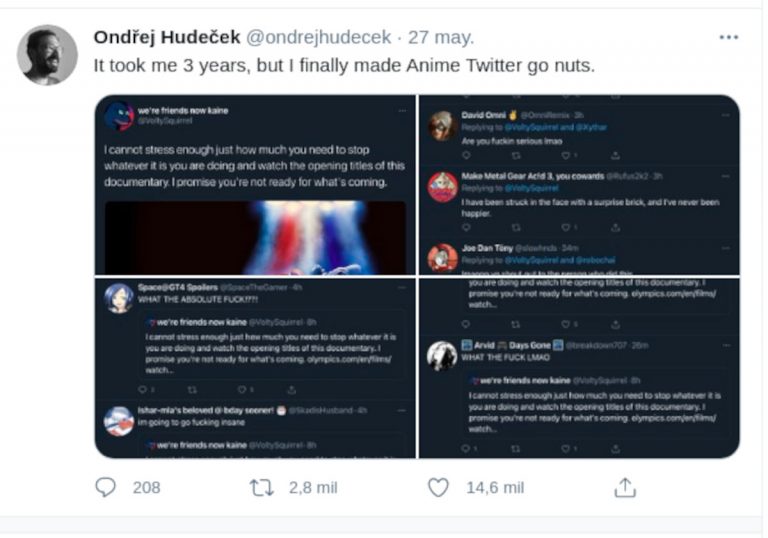Open the tweet's 27 may. timestamp
This screenshot has height=538, width=768.
[x=439, y=38]
